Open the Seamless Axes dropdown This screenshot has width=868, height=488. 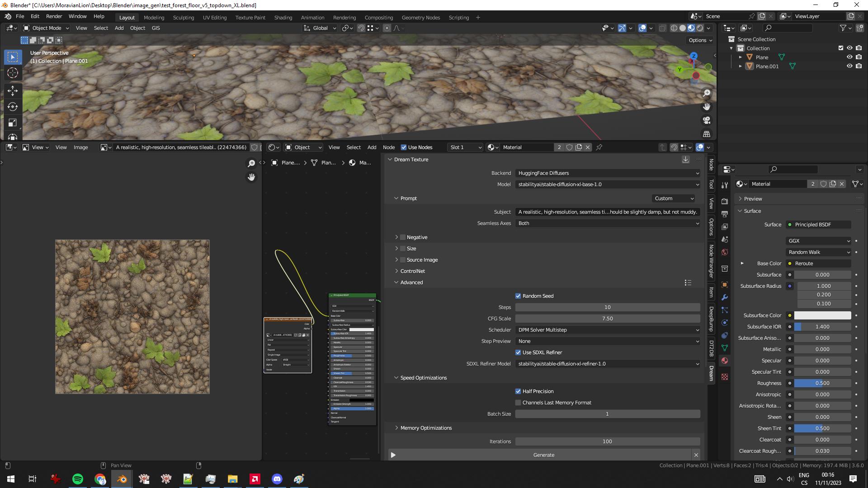pyautogui.click(x=608, y=223)
